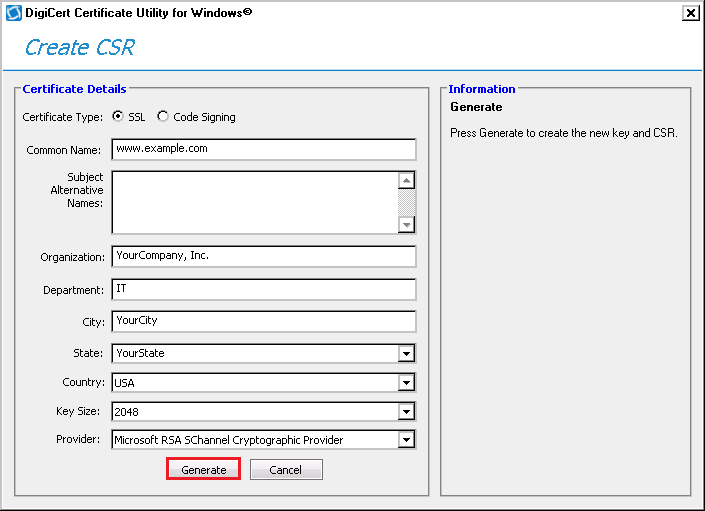This screenshot has height=511, width=705.
Task: Click the DigiCert logo icon in title bar
Action: [x=14, y=13]
